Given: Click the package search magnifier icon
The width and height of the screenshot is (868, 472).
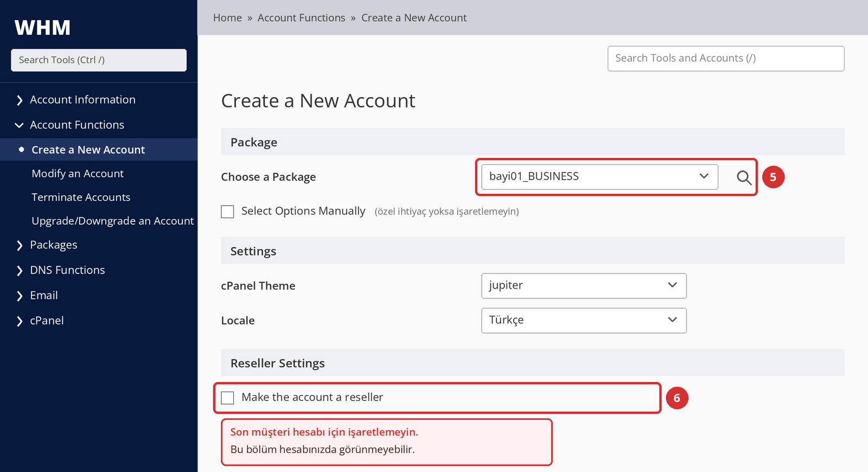Looking at the screenshot, I should tap(744, 177).
